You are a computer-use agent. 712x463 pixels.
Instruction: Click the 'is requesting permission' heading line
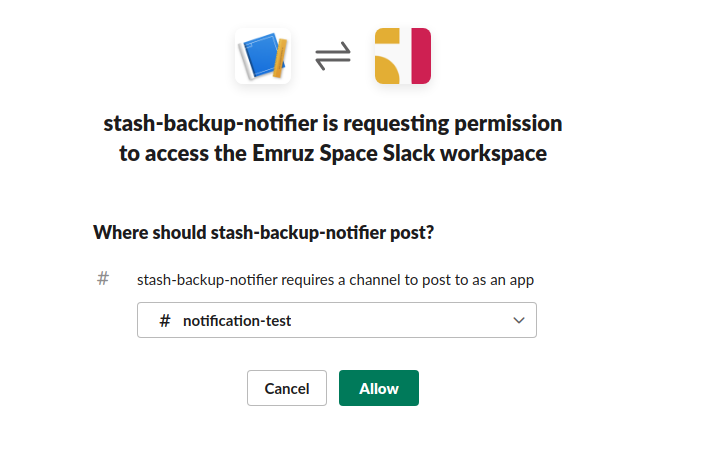point(333,124)
